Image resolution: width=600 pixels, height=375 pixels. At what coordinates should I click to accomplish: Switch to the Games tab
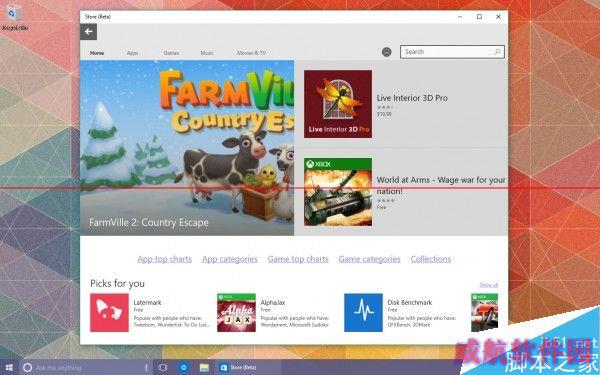171,53
